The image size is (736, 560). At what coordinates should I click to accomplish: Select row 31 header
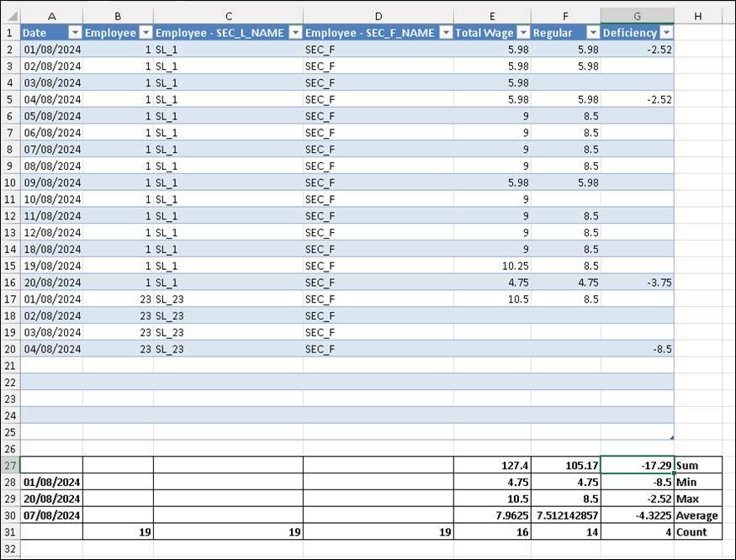(x=10, y=532)
